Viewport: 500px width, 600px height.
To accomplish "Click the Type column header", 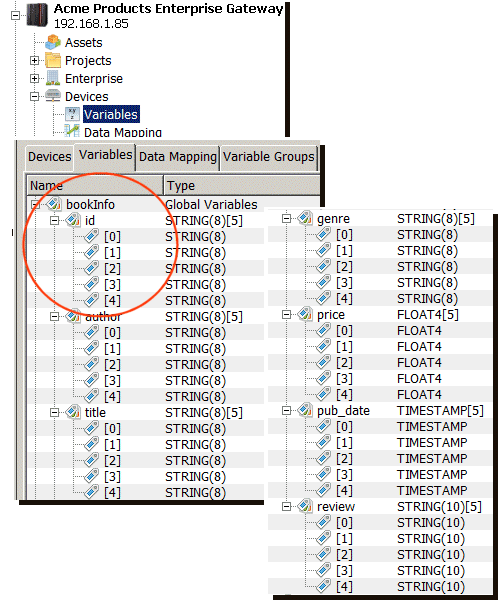I will tap(242, 186).
